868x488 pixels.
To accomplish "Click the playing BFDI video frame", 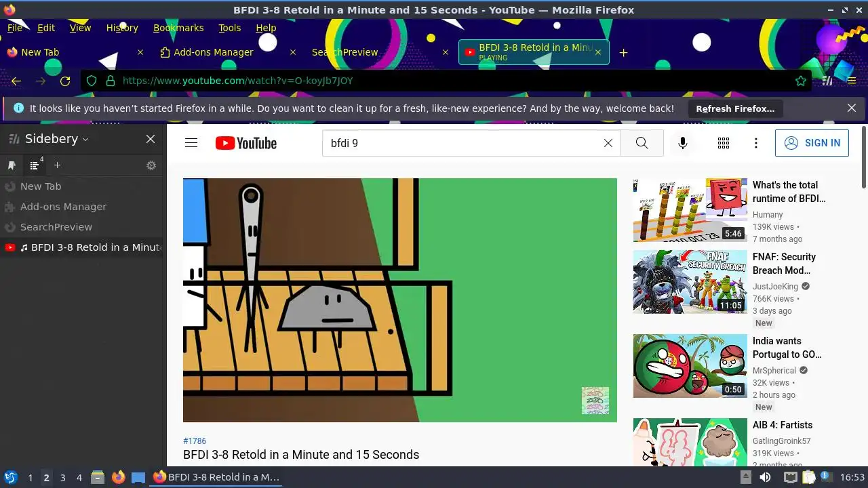I will pos(400,300).
